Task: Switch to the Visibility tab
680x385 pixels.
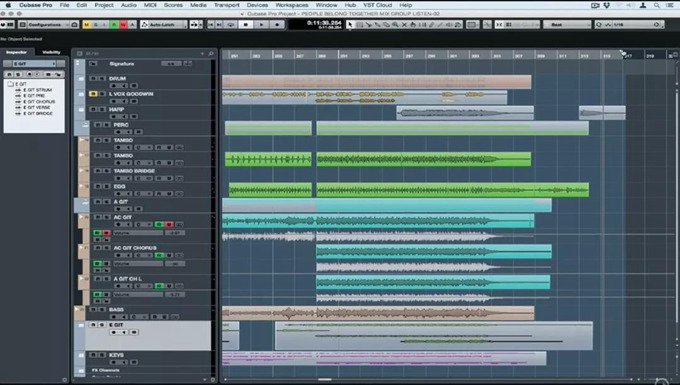Action: click(51, 52)
